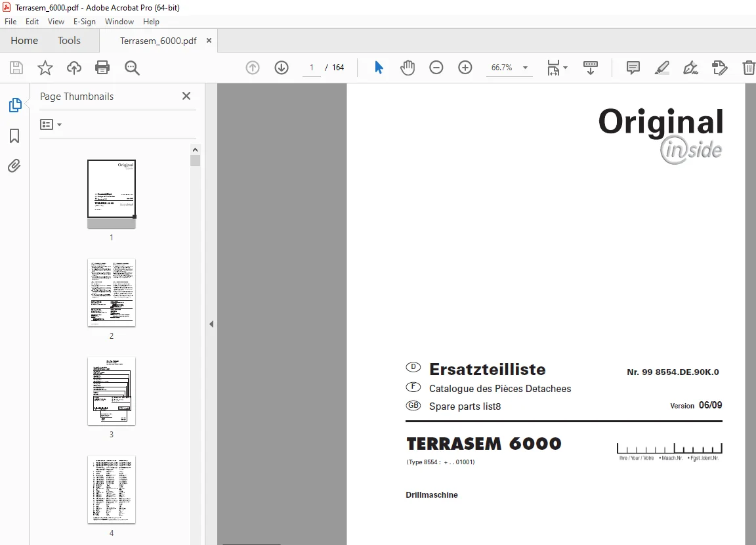This screenshot has height=545, width=756.
Task: Open the Window menu
Action: pyautogui.click(x=119, y=22)
